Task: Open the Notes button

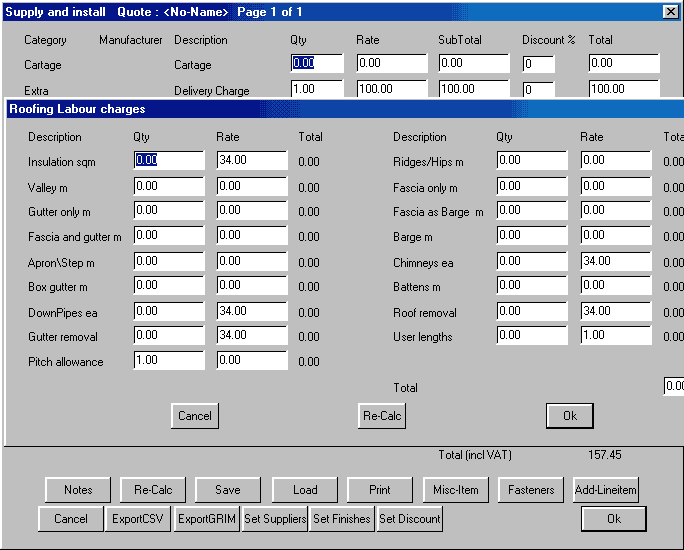Action: (x=78, y=490)
